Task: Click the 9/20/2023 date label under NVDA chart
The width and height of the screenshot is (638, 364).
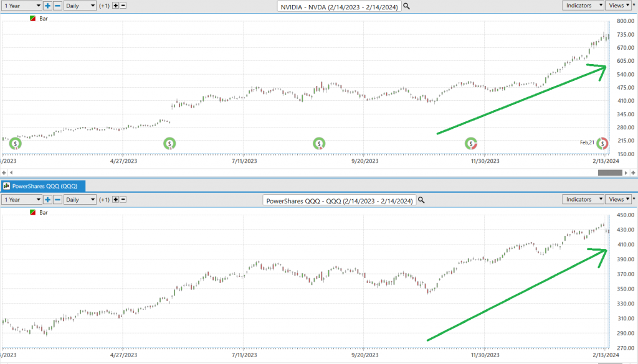Action: tap(365, 161)
